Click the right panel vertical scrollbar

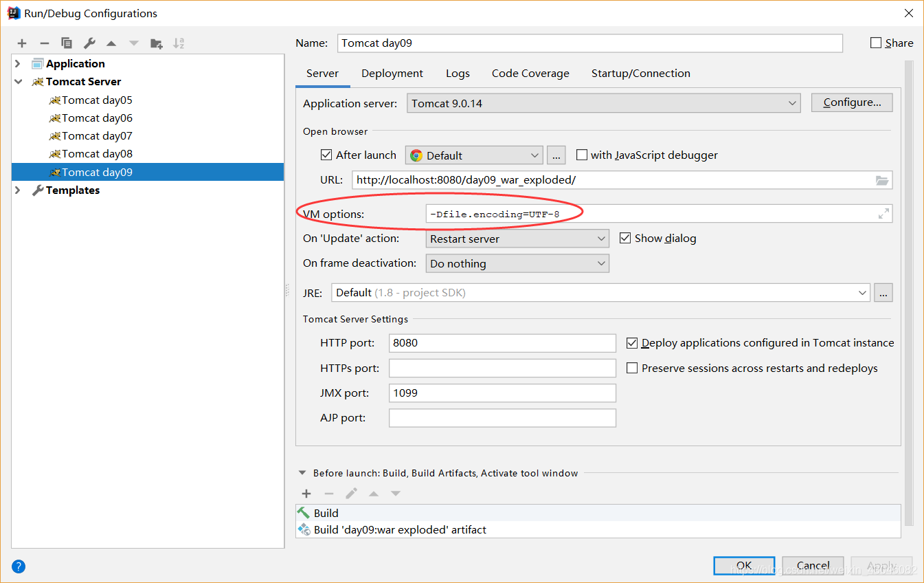tap(909, 291)
